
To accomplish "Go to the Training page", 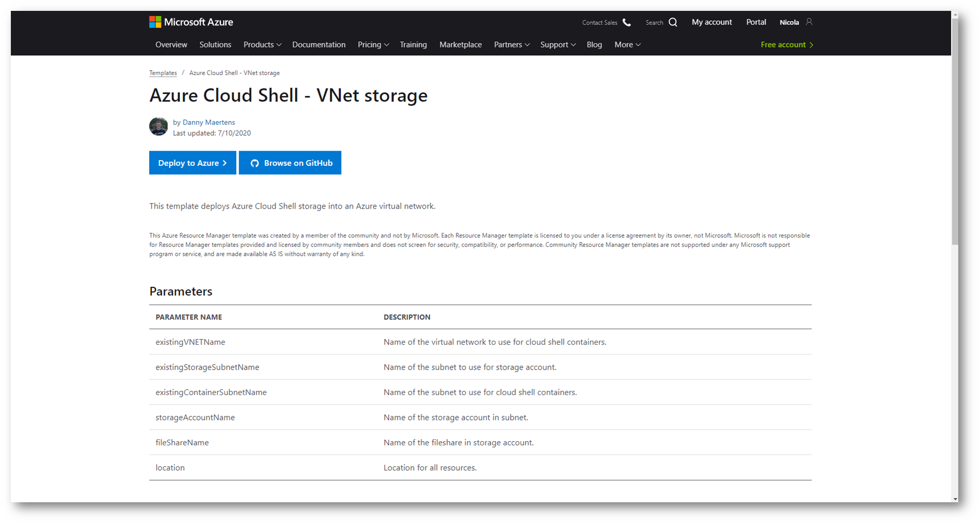I will tap(413, 45).
